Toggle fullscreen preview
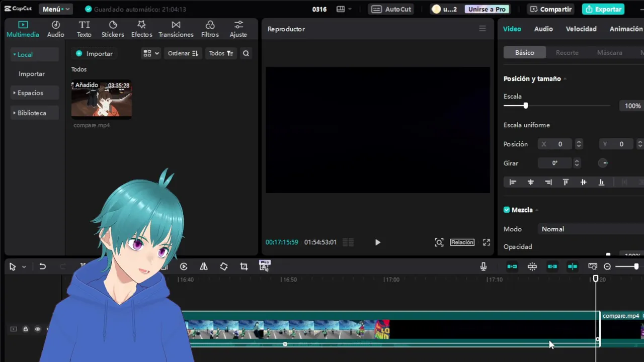Screen dimensions: 644x362 [487, 242]
